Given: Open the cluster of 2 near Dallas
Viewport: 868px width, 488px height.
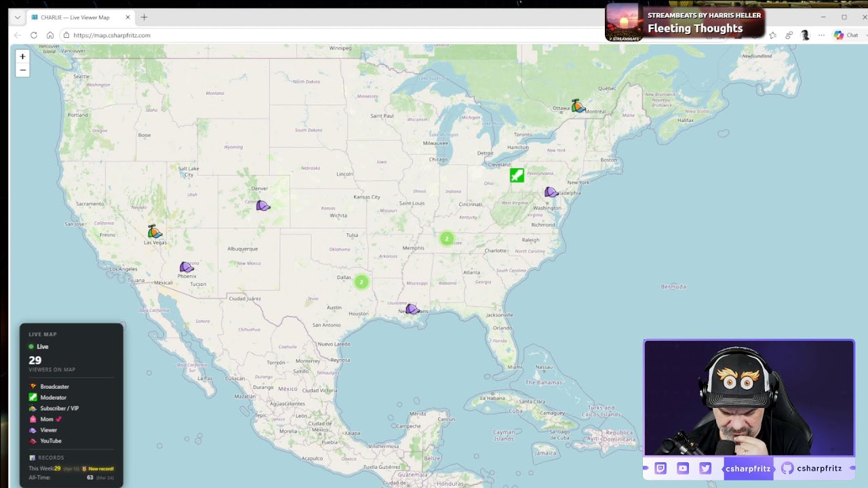Looking at the screenshot, I should coord(361,282).
